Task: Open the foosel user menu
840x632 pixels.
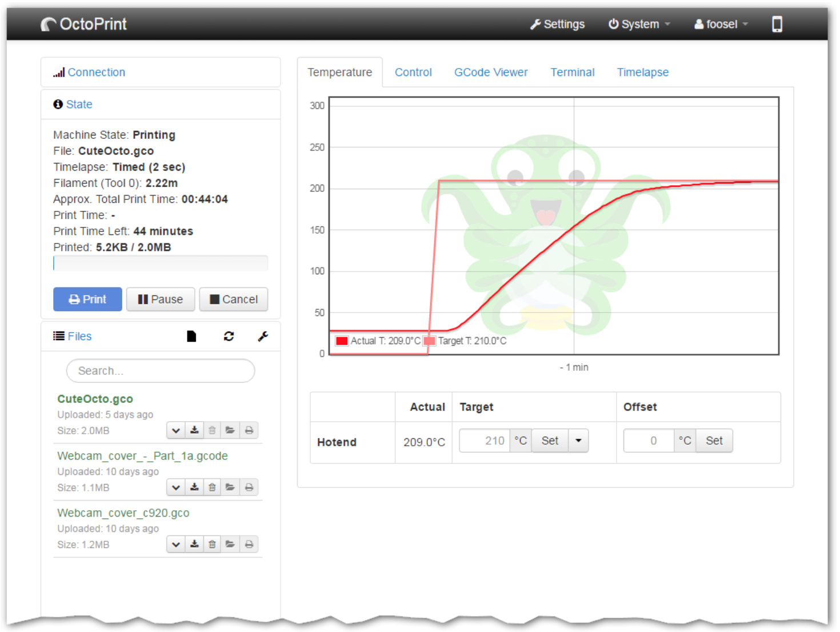Action: [719, 24]
